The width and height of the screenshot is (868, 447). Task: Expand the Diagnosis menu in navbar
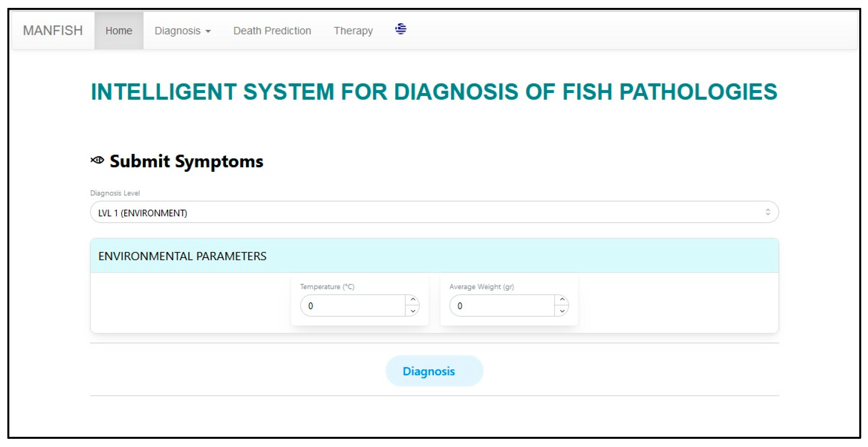click(182, 31)
